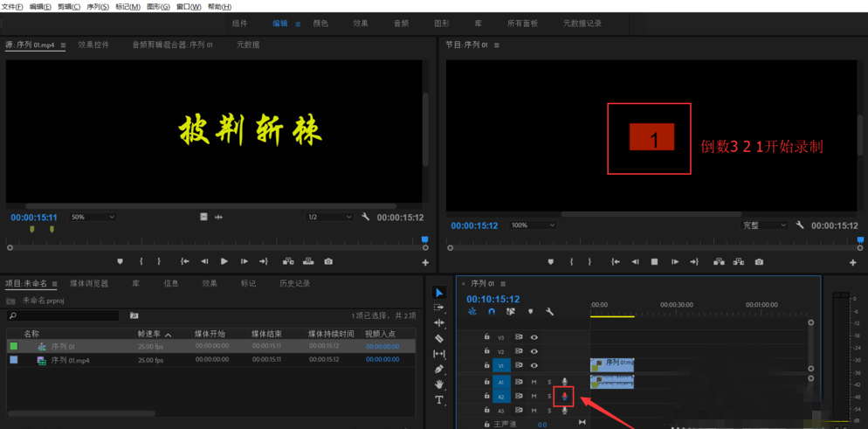This screenshot has width=868, height=429.
Task: Click the red voice-over record microphone on A2
Action: [x=564, y=397]
